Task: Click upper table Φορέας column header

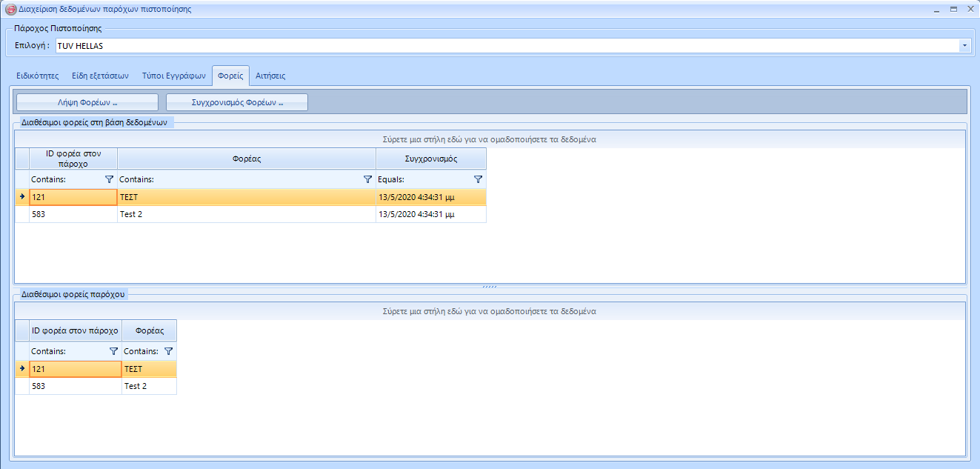Action: 247,159
